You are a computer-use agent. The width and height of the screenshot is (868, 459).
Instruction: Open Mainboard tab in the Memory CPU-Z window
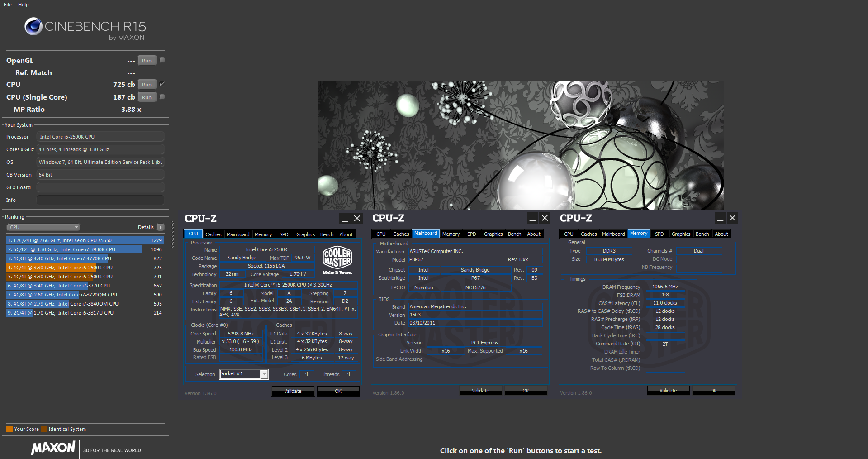(x=613, y=234)
